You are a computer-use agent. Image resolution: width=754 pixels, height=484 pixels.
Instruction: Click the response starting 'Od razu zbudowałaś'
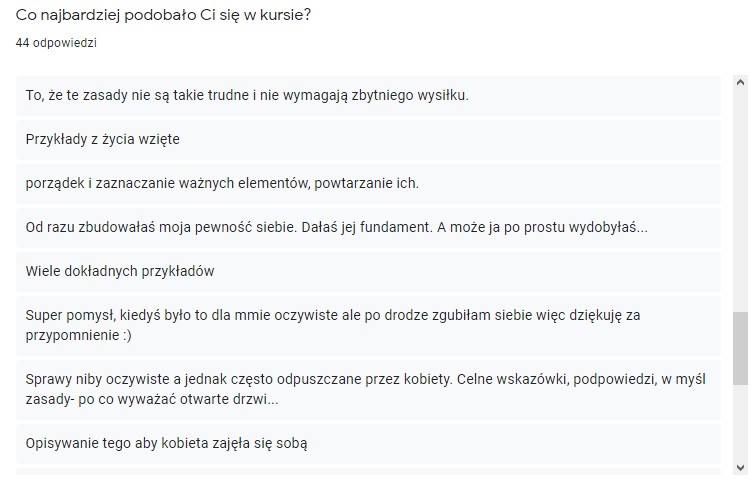point(368,227)
